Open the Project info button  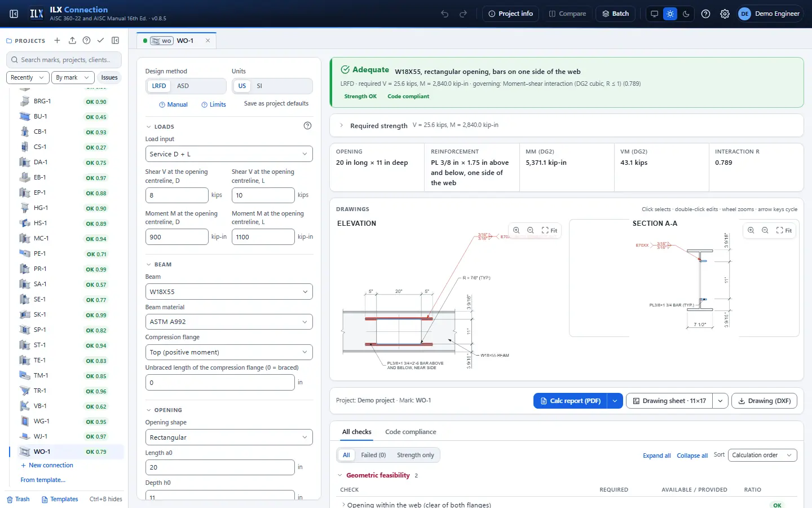click(x=511, y=14)
